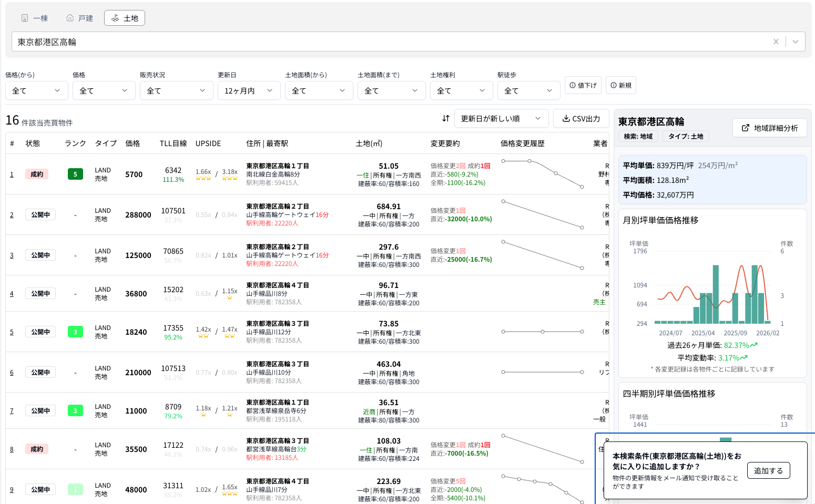Toggle the 新規 new-listing filter
Screen dimensions: 815x504
pos(621,85)
